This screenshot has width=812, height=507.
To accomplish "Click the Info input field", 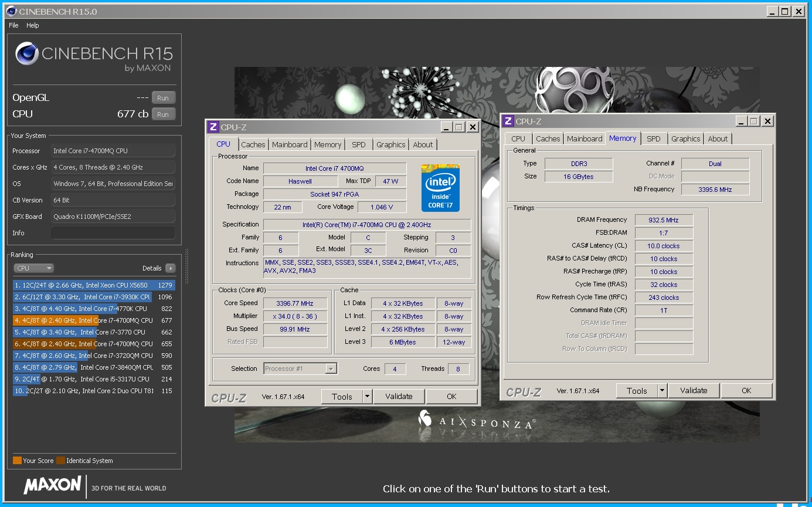I will point(113,233).
